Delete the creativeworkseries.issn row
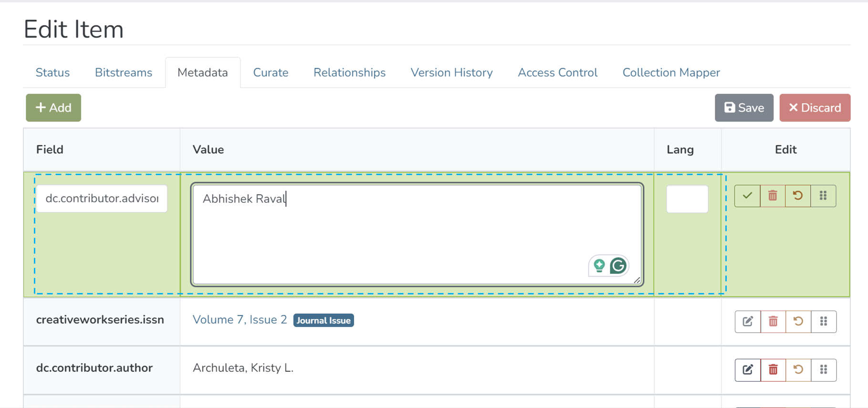The image size is (868, 408). click(773, 322)
